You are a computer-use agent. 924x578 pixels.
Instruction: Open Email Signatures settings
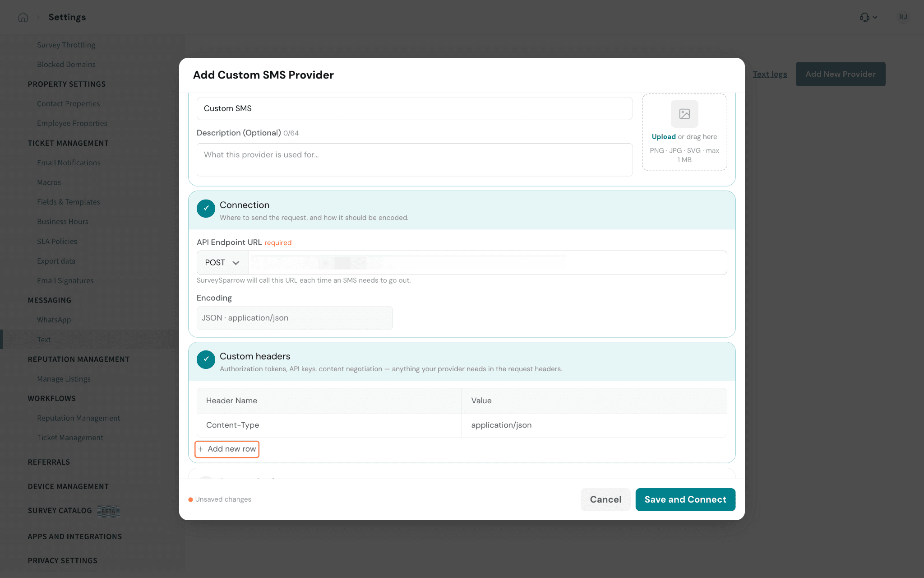pyautogui.click(x=65, y=280)
